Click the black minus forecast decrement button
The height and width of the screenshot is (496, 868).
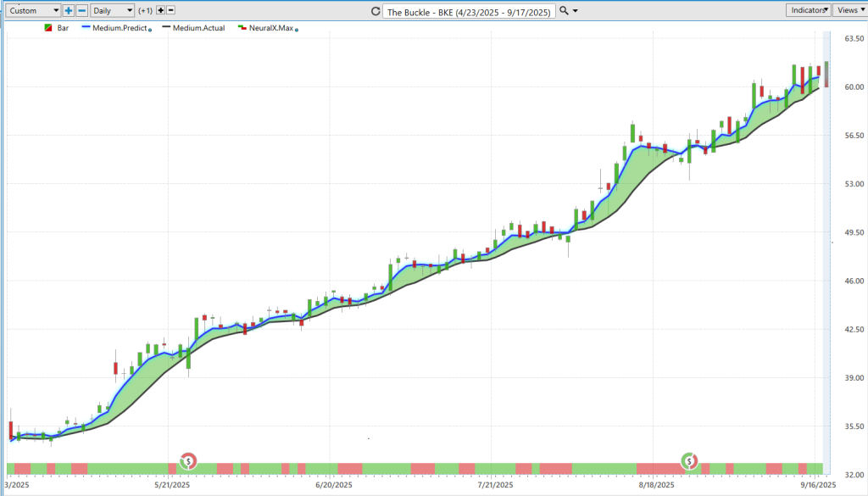pos(171,10)
